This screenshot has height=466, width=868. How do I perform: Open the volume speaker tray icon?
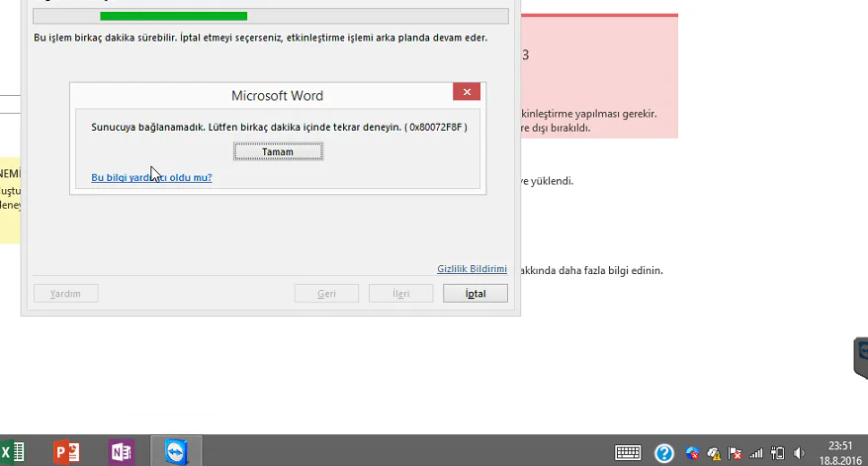[799, 453]
